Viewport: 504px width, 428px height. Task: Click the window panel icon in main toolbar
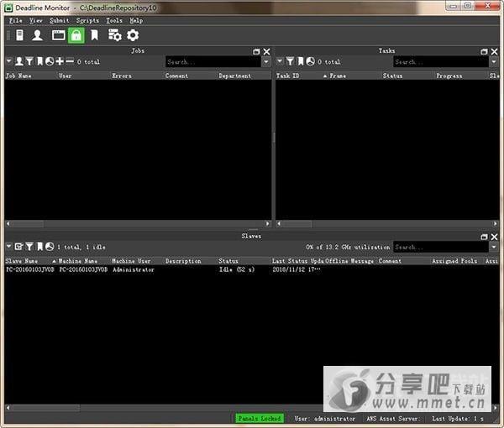[x=59, y=35]
